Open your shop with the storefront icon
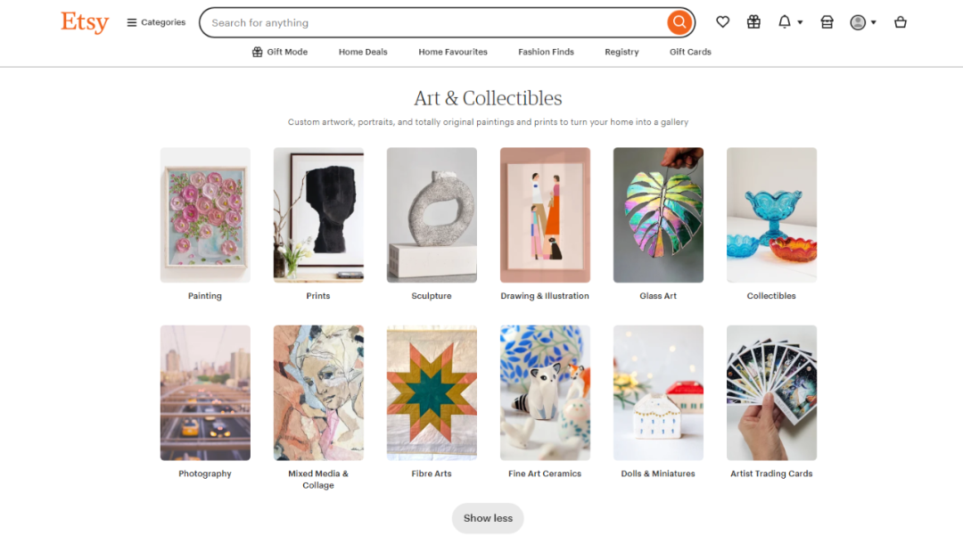This screenshot has height=560, width=963. 827,21
